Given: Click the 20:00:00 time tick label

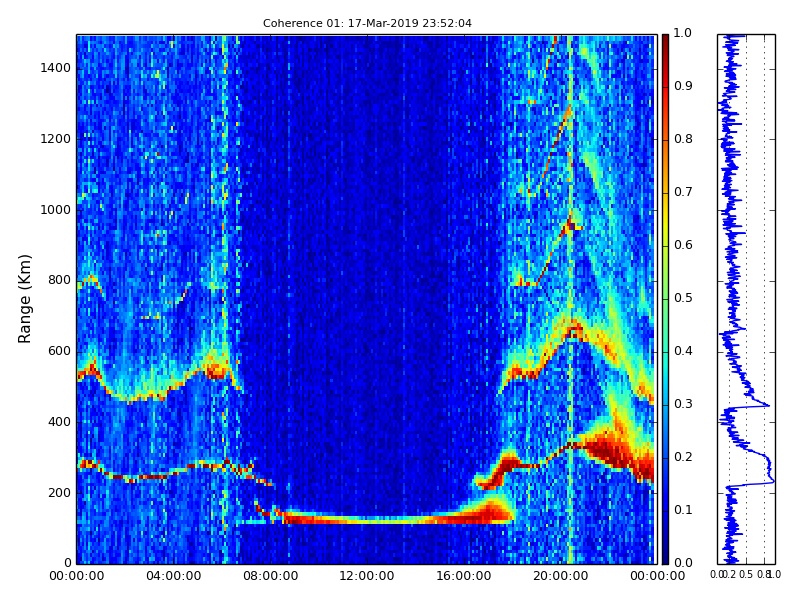Looking at the screenshot, I should click(561, 576).
